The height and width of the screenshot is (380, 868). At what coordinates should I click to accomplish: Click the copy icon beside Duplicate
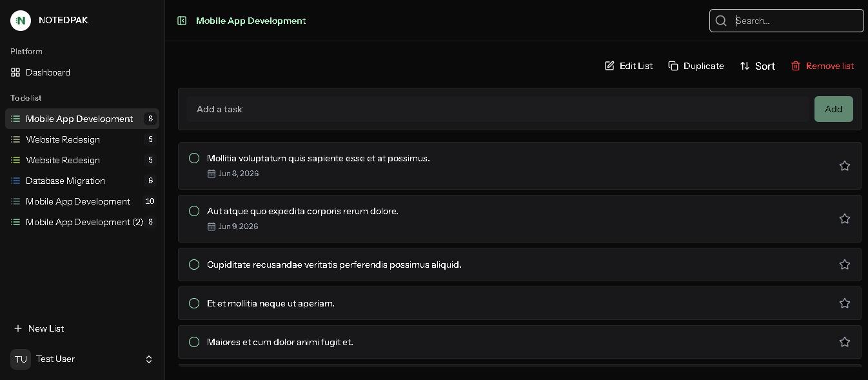point(673,66)
